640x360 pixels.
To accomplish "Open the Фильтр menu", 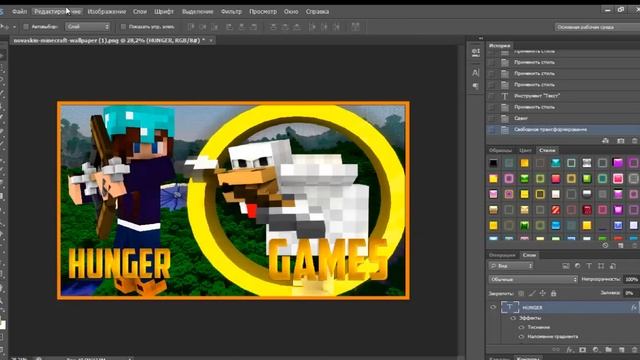I will (x=231, y=11).
